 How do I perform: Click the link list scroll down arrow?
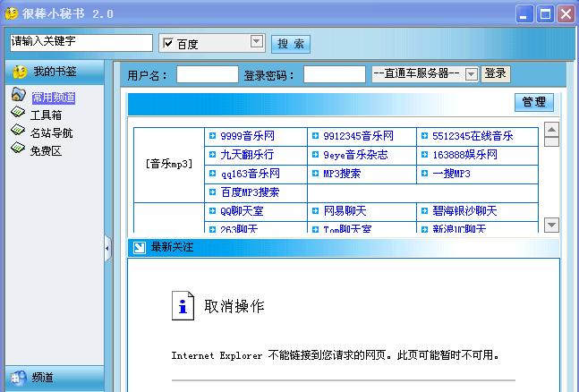tap(551, 225)
